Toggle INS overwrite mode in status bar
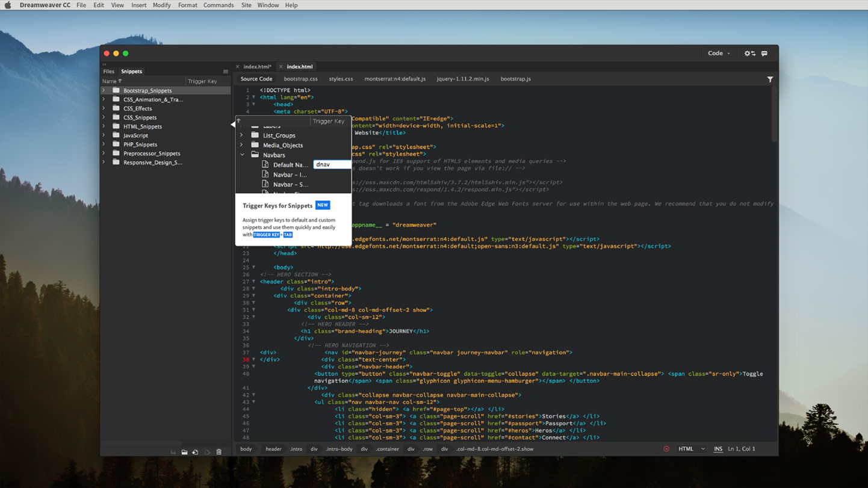The width and height of the screenshot is (868, 488). pyautogui.click(x=718, y=448)
